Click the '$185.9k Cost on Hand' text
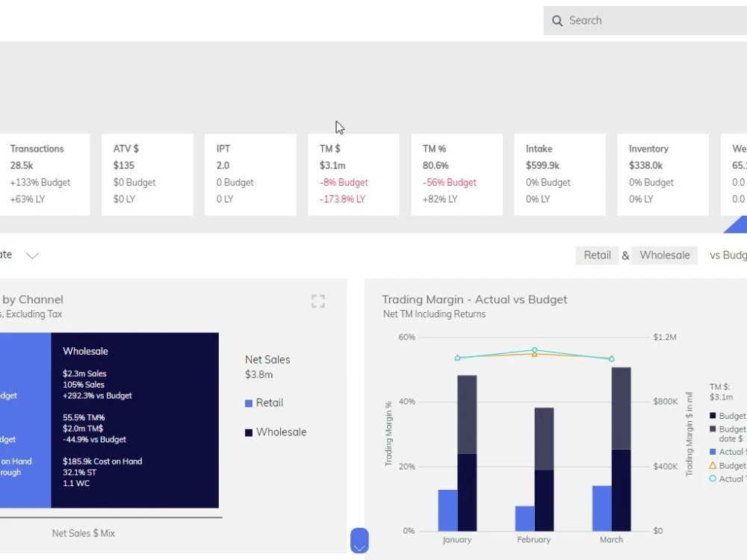The width and height of the screenshot is (747, 560). tap(102, 461)
